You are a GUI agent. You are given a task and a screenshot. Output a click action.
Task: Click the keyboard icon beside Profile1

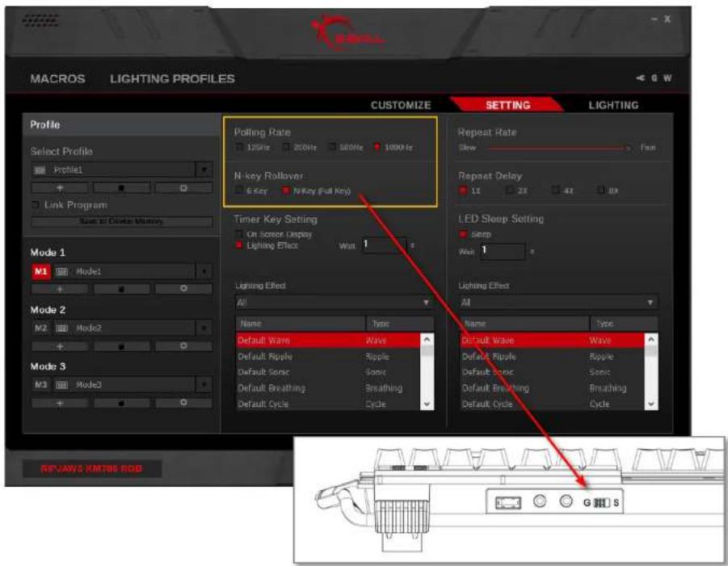40,170
